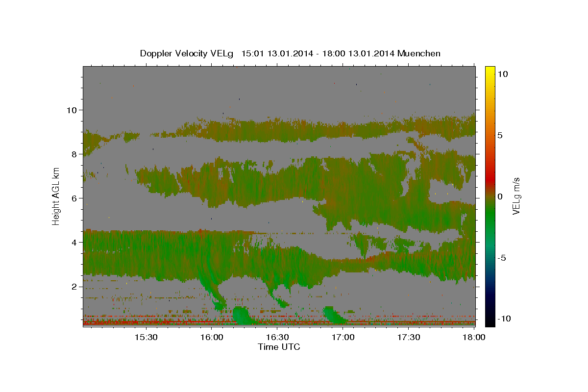Click 'Muenchen' in the plot title
Image resolution: width=588 pixels, height=392 pixels.
click(419, 53)
